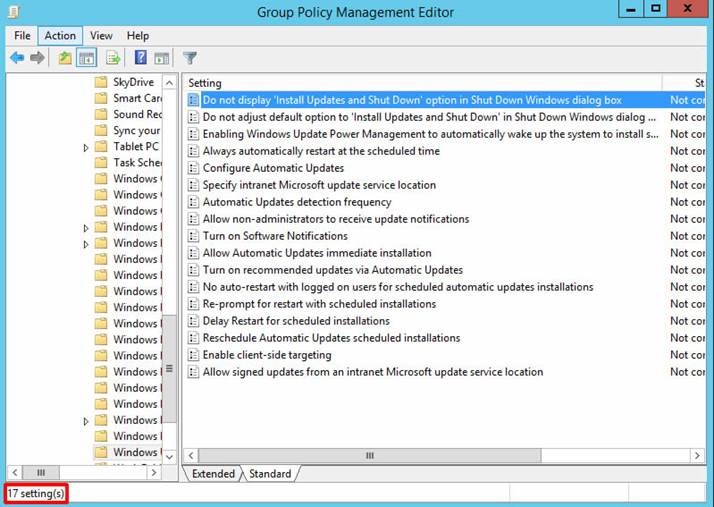The width and height of the screenshot is (714, 507).
Task: Click the Export List toolbar icon
Action: point(113,58)
